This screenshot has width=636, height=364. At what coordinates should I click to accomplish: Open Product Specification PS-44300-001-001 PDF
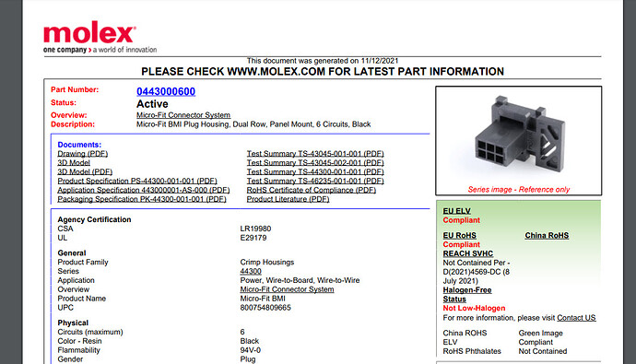(137, 181)
